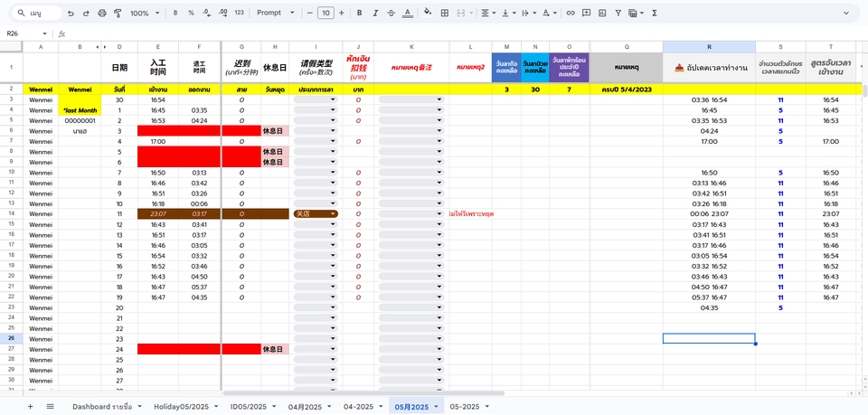868x415 pixels.
Task: Decrease font size with the minus button
Action: point(309,13)
